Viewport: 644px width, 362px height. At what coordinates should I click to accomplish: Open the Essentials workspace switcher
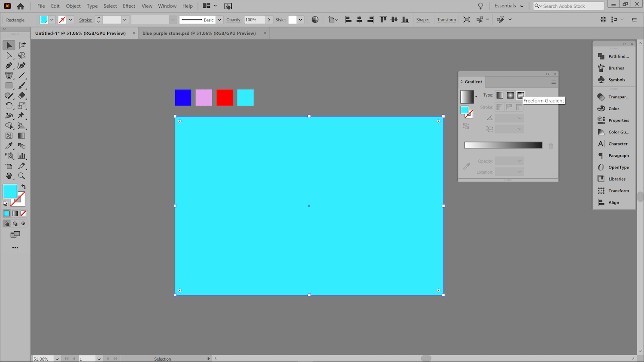coord(508,6)
